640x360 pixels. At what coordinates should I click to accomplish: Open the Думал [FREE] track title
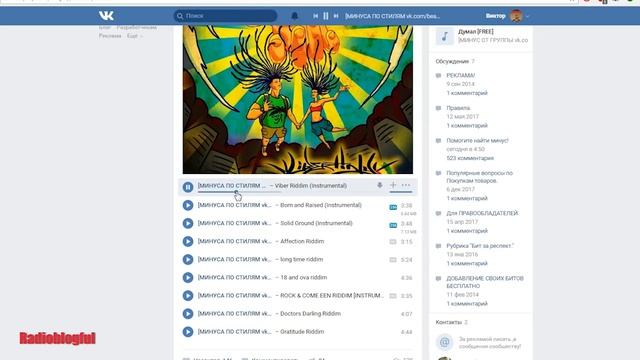coord(476,31)
